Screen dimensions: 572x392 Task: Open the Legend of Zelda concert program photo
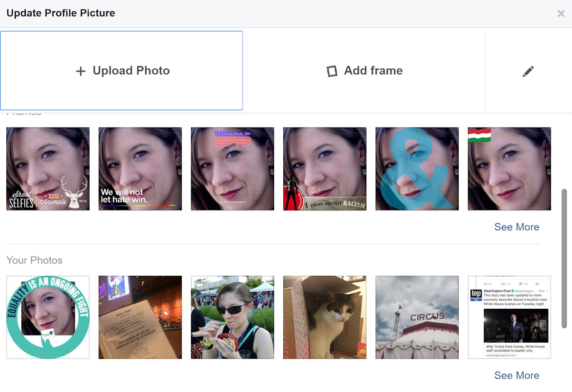click(140, 317)
